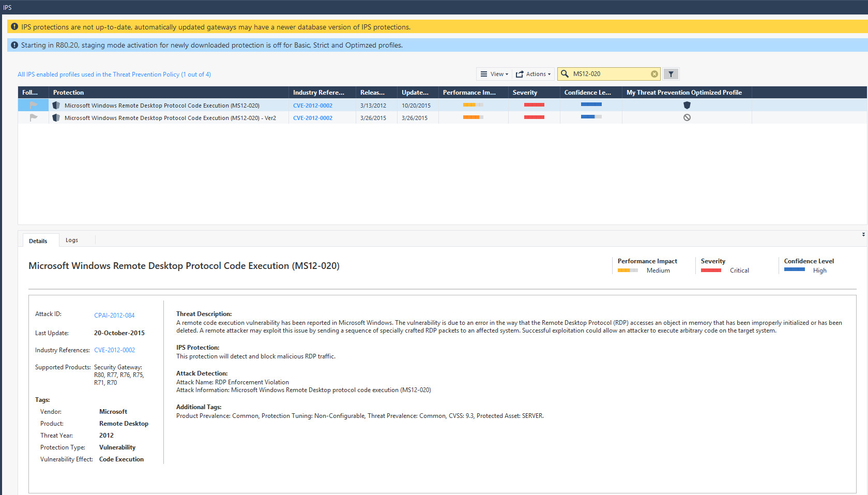
Task: Open the Actions dropdown menu
Action: click(x=534, y=74)
